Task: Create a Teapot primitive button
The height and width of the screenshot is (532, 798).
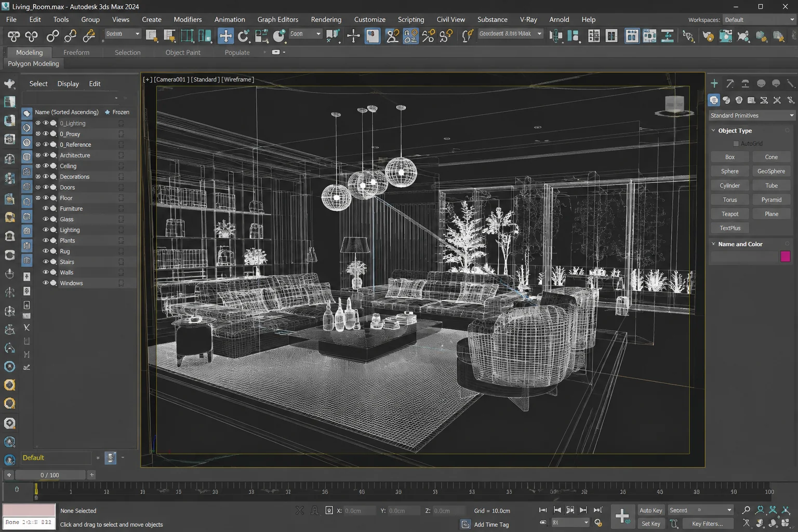Action: click(x=730, y=214)
